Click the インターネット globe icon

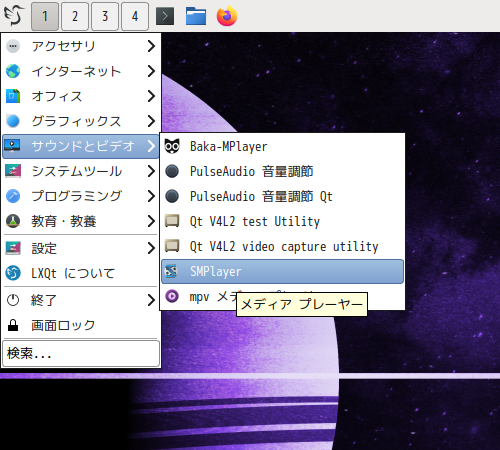[13, 71]
